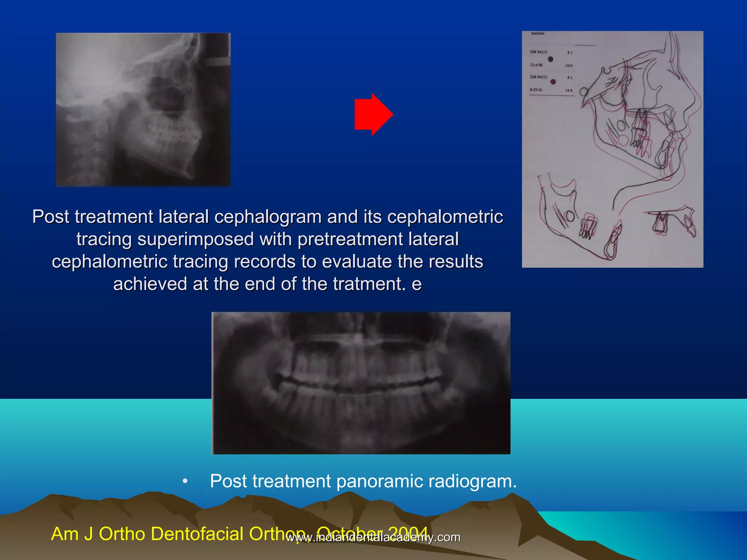Click the red right-pointing arrow shape

pyautogui.click(x=373, y=114)
